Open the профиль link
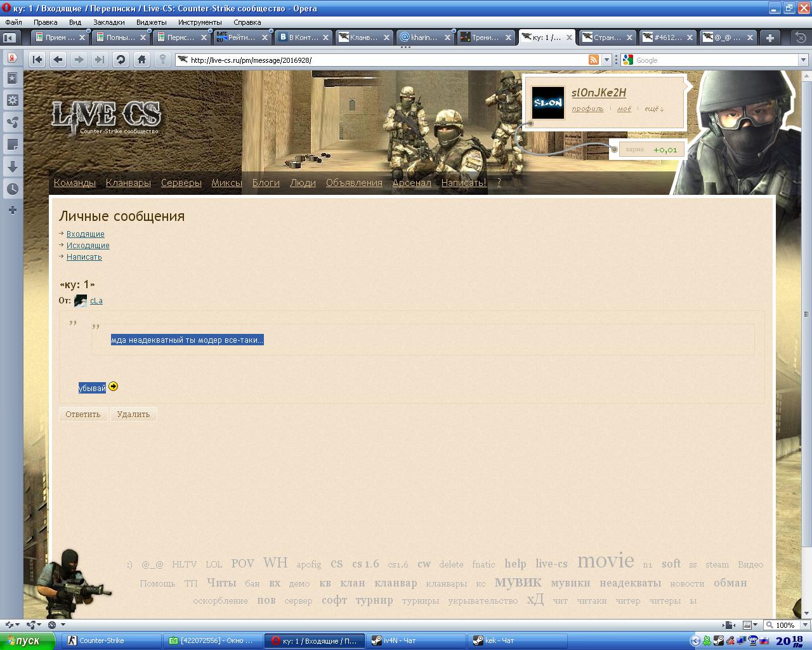The height and width of the screenshot is (650, 812). coord(587,109)
